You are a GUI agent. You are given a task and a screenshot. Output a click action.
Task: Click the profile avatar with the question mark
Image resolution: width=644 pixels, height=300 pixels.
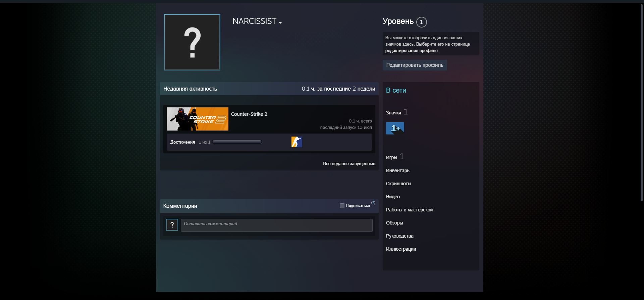click(x=192, y=42)
